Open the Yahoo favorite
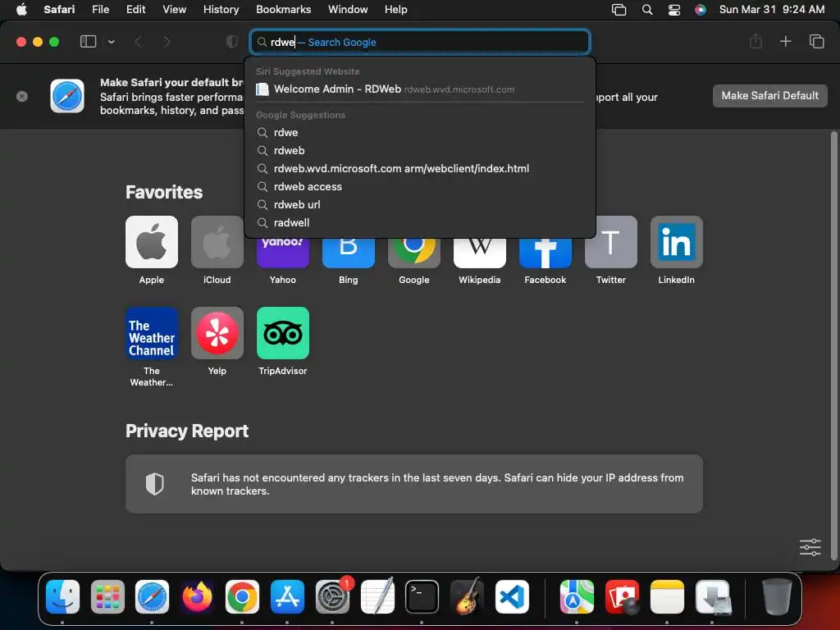The image size is (840, 630). point(283,253)
